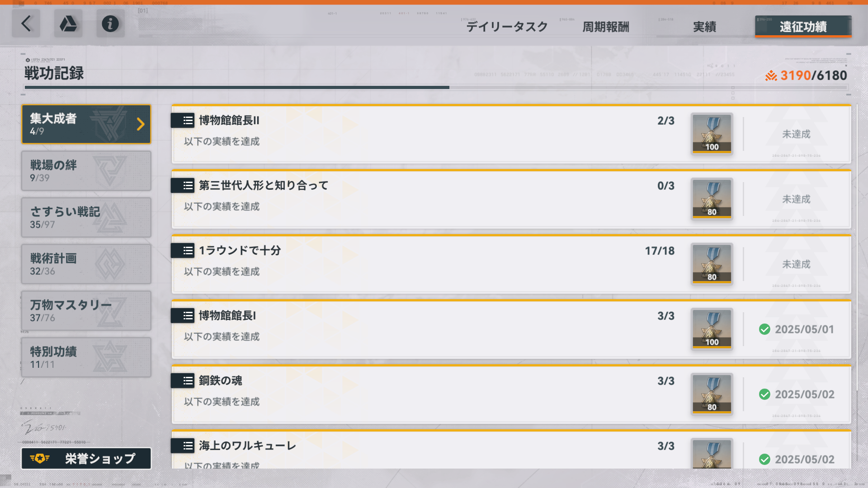Select the 戦場の絆 category

point(86,171)
